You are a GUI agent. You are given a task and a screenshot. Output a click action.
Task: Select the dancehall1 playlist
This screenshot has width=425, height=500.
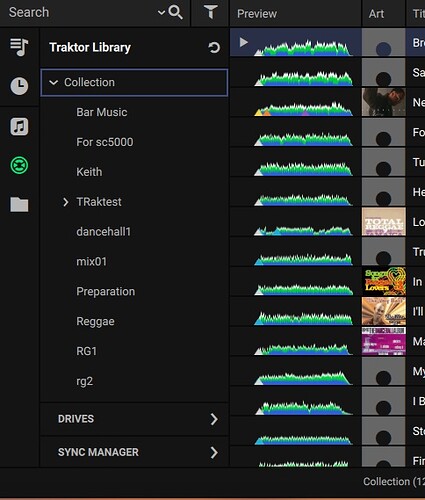tap(103, 232)
